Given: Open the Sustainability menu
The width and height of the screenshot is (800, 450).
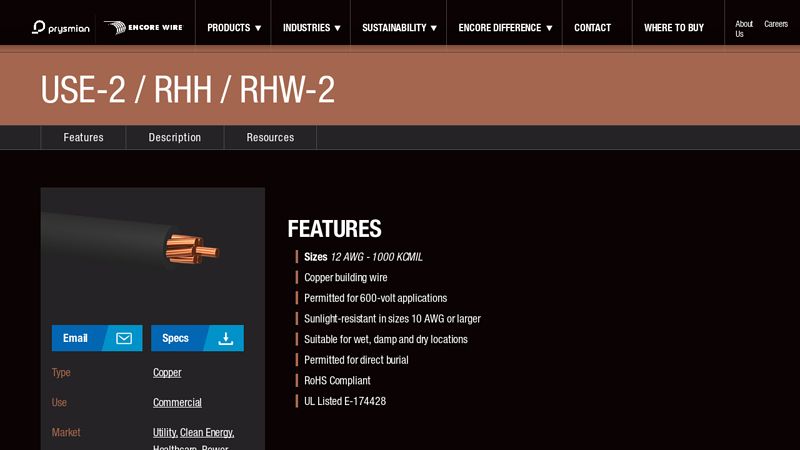Looking at the screenshot, I should (x=394, y=28).
